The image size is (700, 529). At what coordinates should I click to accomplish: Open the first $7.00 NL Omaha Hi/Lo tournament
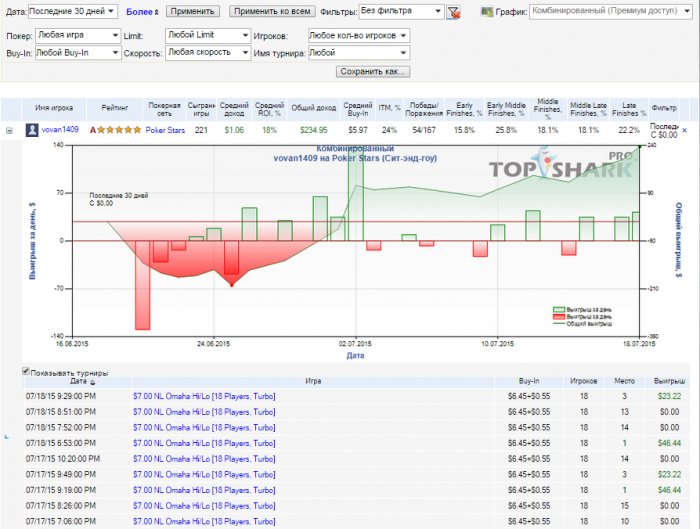[203, 396]
